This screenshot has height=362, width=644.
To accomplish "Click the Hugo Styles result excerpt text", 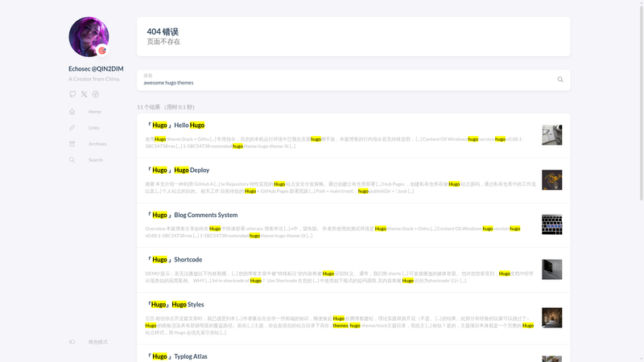I will (340, 325).
